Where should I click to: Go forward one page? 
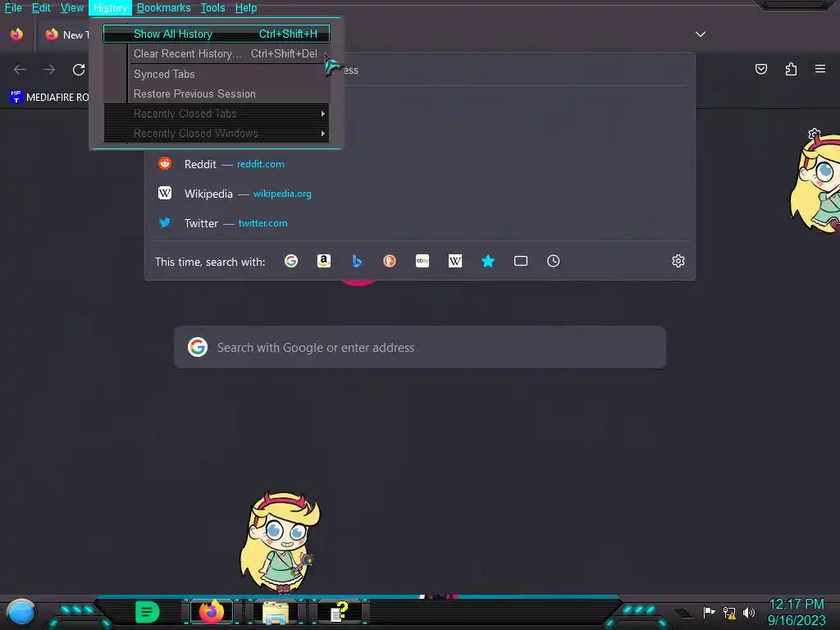(49, 70)
